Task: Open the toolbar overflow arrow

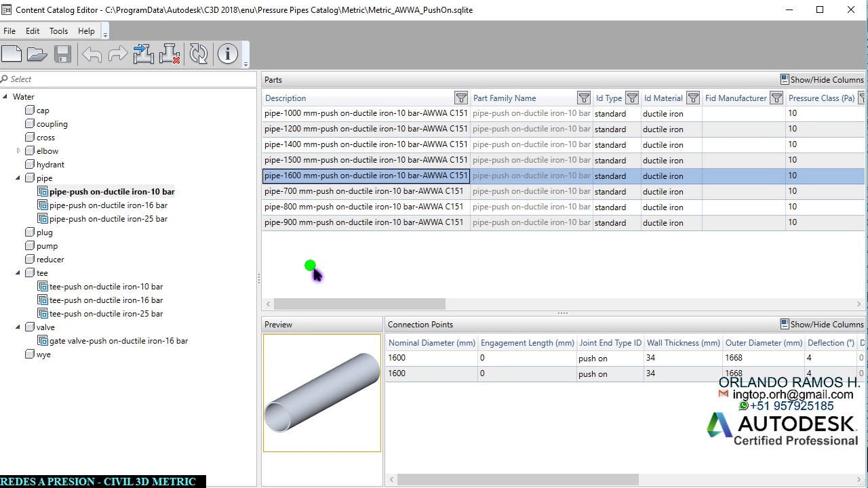Action: [x=245, y=64]
